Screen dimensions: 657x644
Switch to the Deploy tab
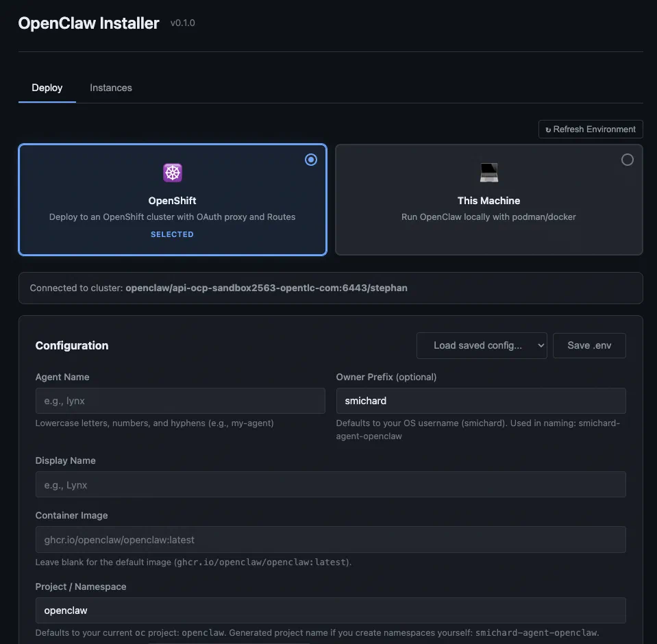(x=47, y=88)
